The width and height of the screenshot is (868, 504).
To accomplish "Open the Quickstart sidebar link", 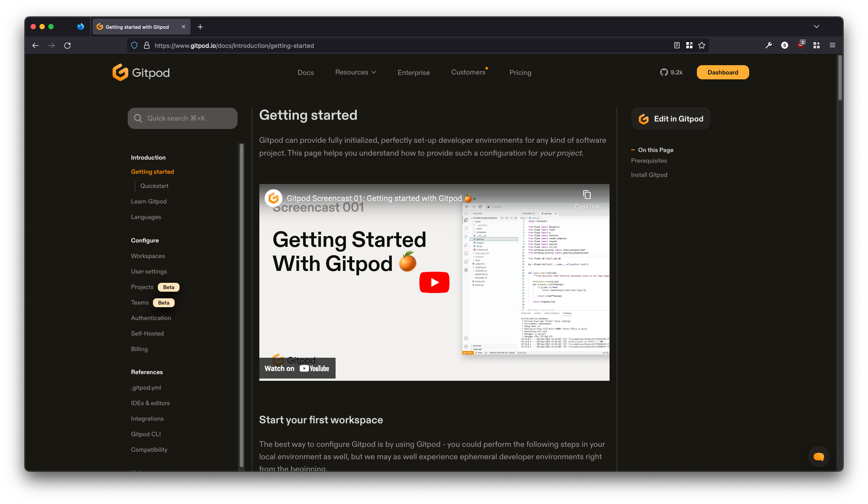I will click(x=154, y=186).
